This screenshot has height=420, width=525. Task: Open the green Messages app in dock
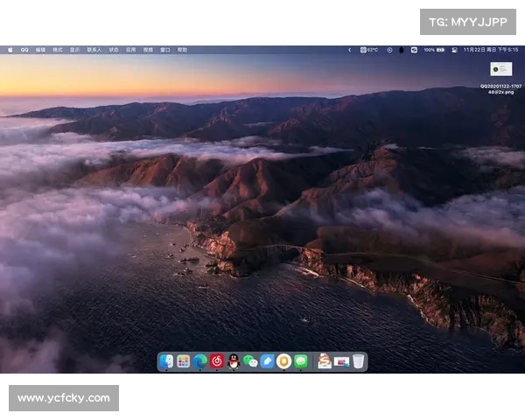point(301,361)
